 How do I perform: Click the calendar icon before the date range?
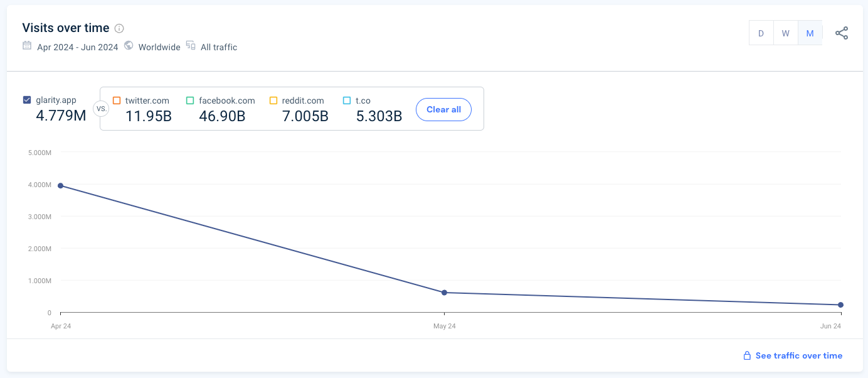(27, 45)
